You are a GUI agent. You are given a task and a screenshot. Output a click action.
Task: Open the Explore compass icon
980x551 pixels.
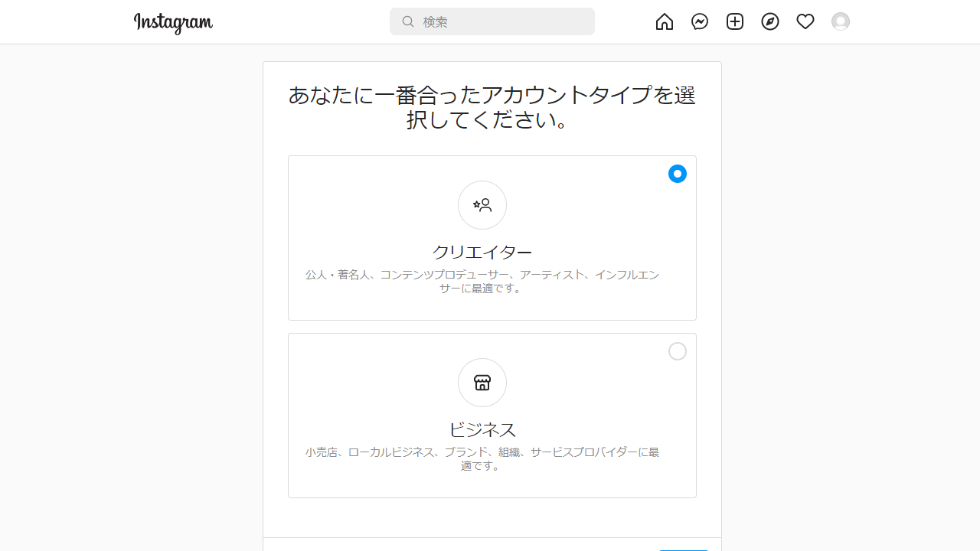tap(769, 21)
